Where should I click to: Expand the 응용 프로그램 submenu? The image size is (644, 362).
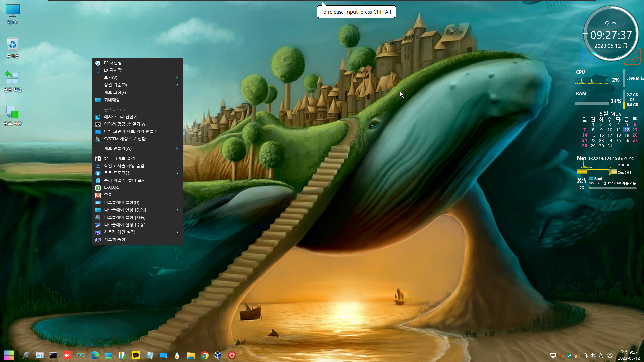tap(137, 173)
